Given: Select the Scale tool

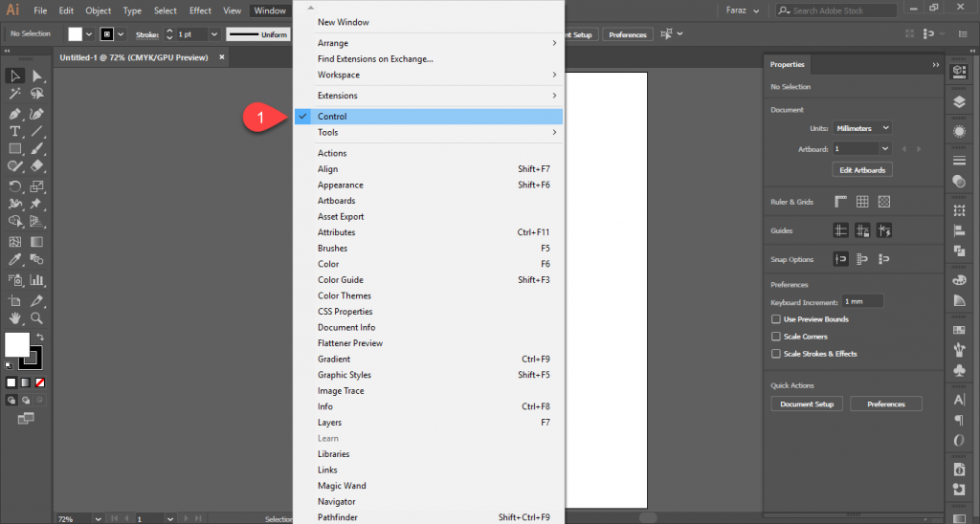Looking at the screenshot, I should coord(37,186).
